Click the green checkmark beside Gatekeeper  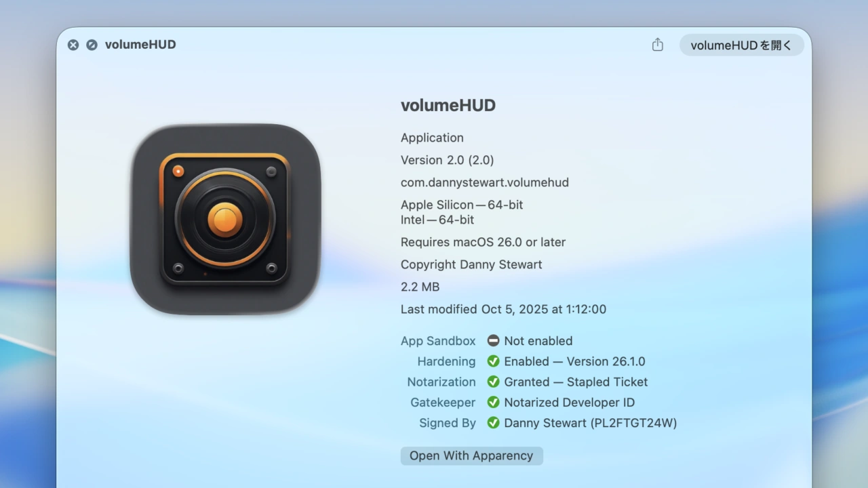(x=493, y=402)
